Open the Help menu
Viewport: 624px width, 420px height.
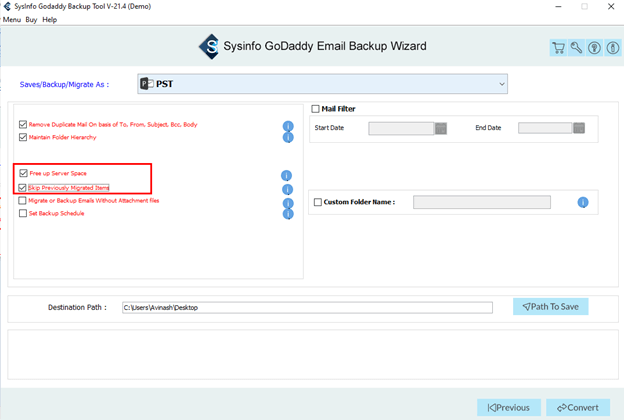pos(50,20)
